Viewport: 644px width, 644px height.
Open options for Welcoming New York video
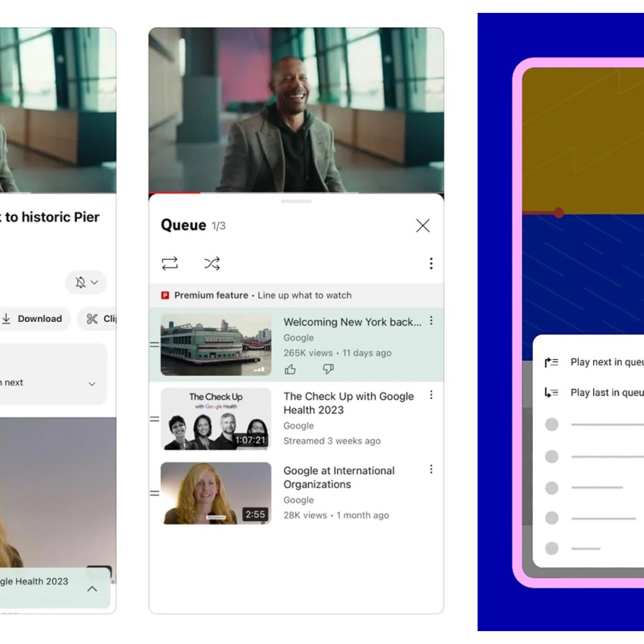(431, 321)
